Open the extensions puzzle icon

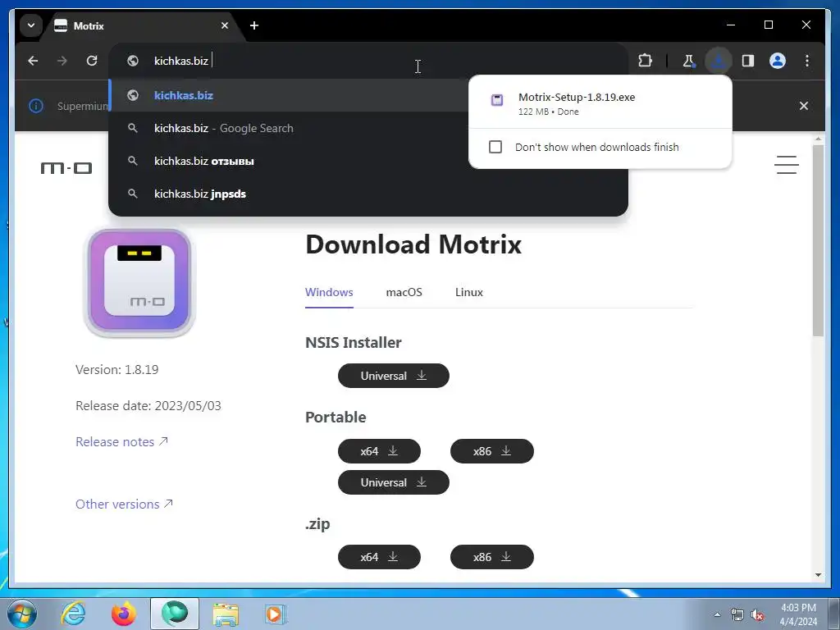click(645, 61)
